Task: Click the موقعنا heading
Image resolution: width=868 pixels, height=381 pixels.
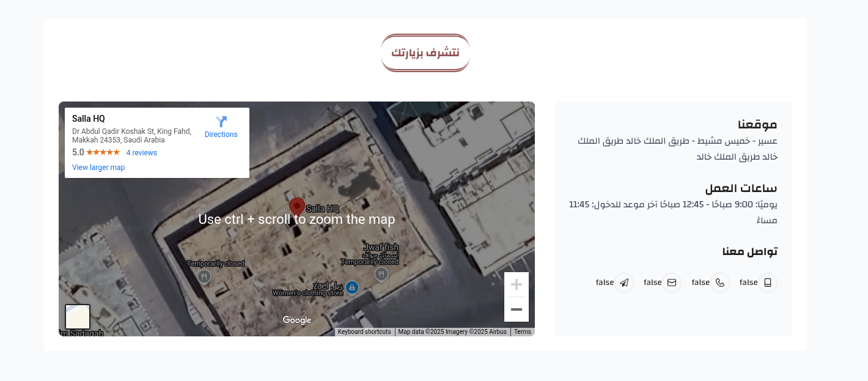Action: coord(757,124)
